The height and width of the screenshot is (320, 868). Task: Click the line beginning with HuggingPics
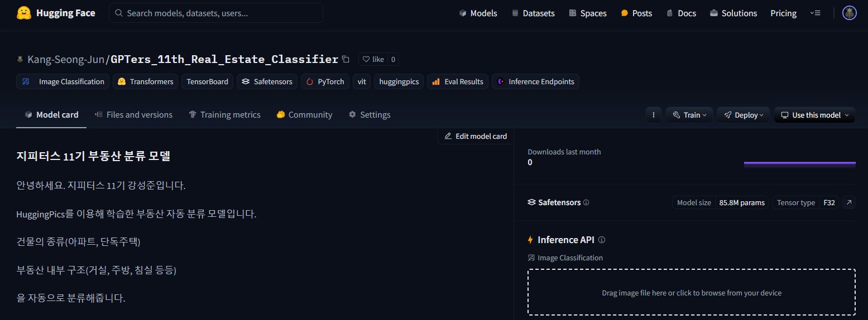coord(136,214)
